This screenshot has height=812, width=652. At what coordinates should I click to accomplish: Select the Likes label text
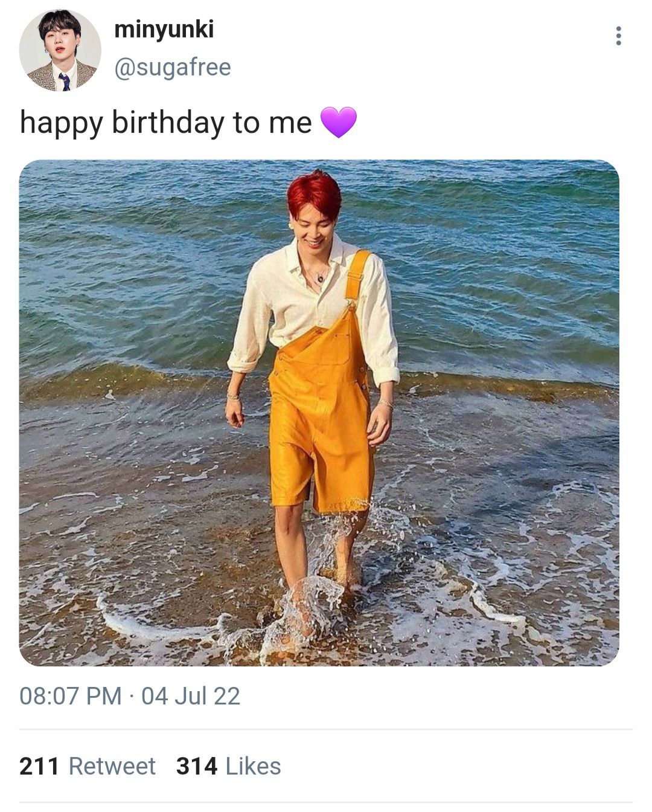254,766
